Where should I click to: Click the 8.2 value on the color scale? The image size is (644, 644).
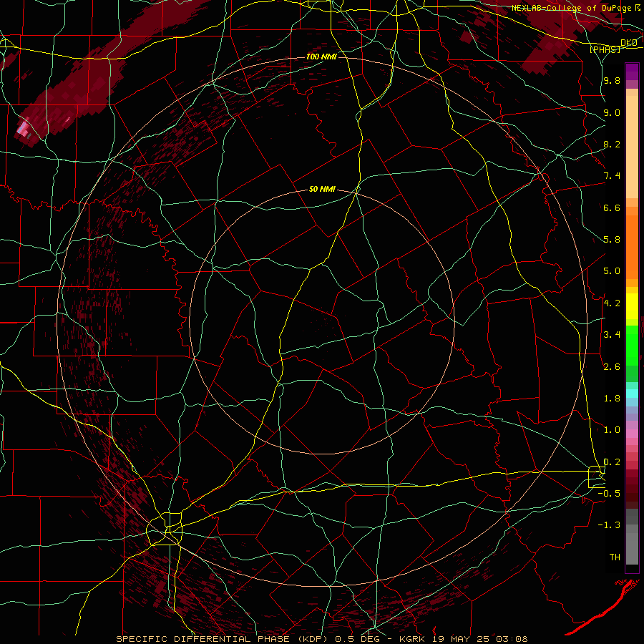tap(612, 144)
